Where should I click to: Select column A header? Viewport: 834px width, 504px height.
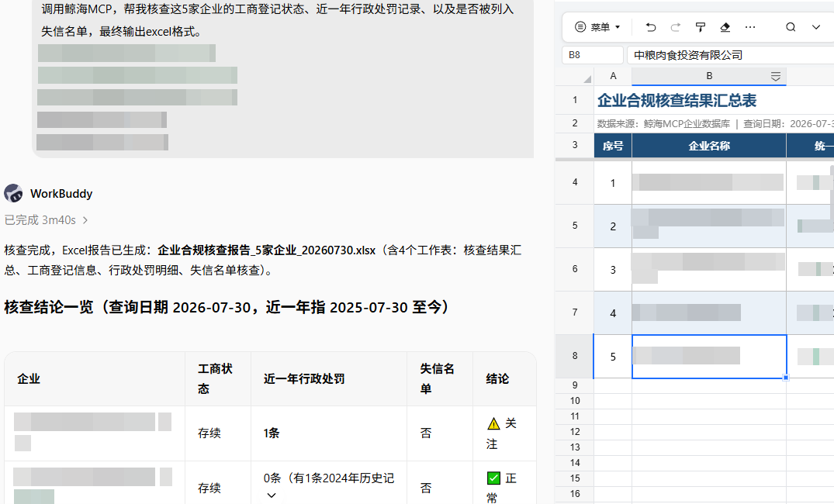click(x=613, y=76)
